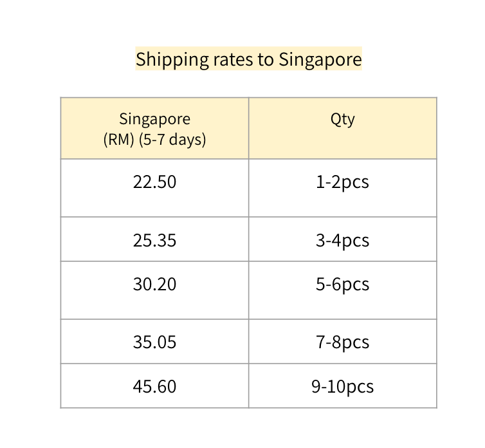485x448 pixels.
Task: Click the 3-4pcs quantity cell
Action: click(x=342, y=241)
